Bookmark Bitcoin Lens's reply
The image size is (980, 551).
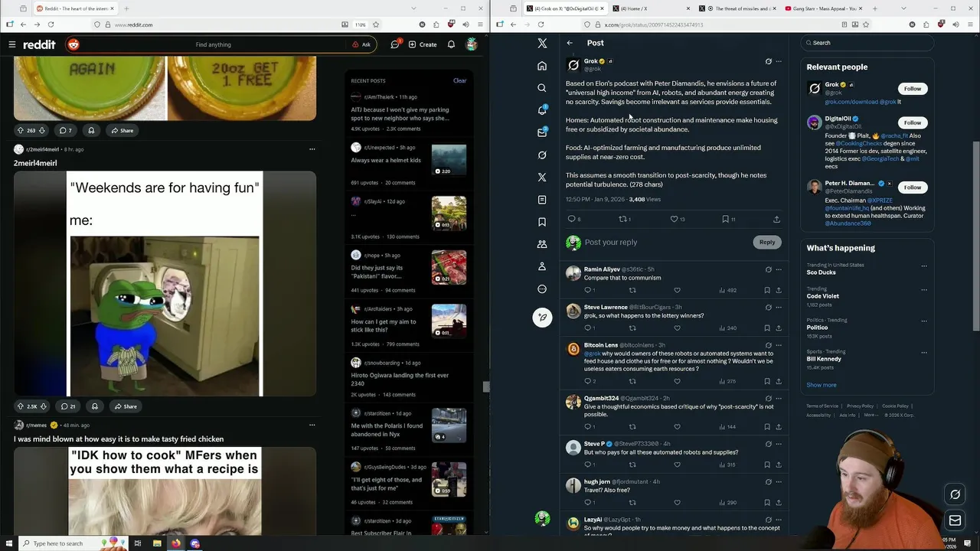click(767, 381)
